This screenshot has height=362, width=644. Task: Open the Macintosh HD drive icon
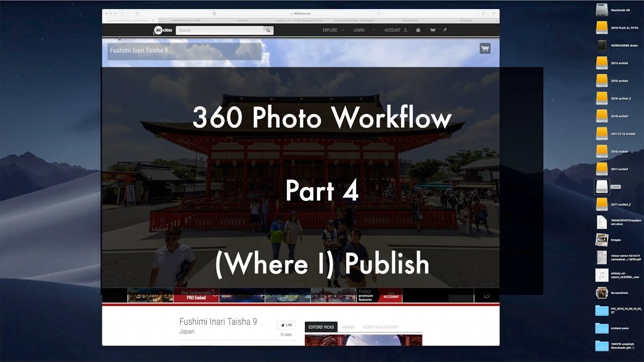(602, 10)
